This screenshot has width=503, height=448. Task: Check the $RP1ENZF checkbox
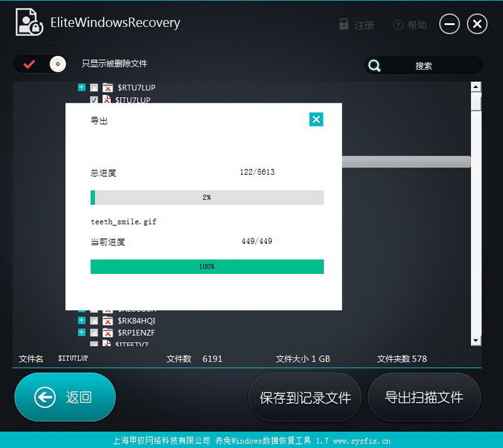click(94, 333)
